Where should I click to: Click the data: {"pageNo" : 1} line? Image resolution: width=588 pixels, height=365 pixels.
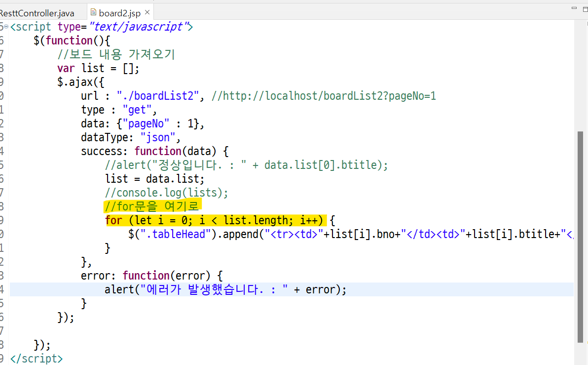[143, 123]
